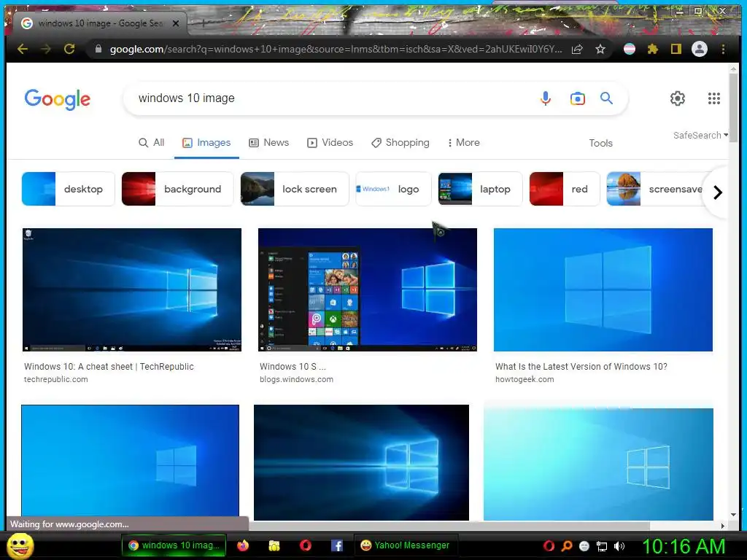Launch Opera from the taskbar
747x560 pixels.
[306, 545]
